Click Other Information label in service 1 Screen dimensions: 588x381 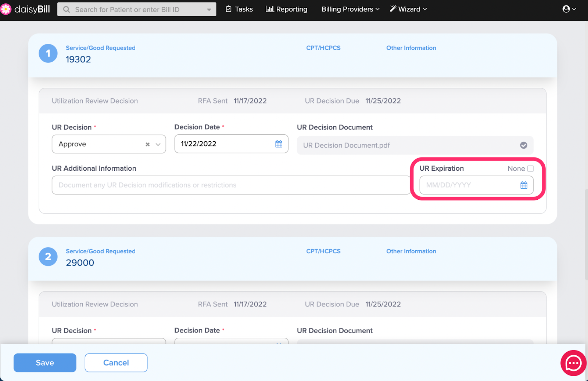tap(411, 48)
